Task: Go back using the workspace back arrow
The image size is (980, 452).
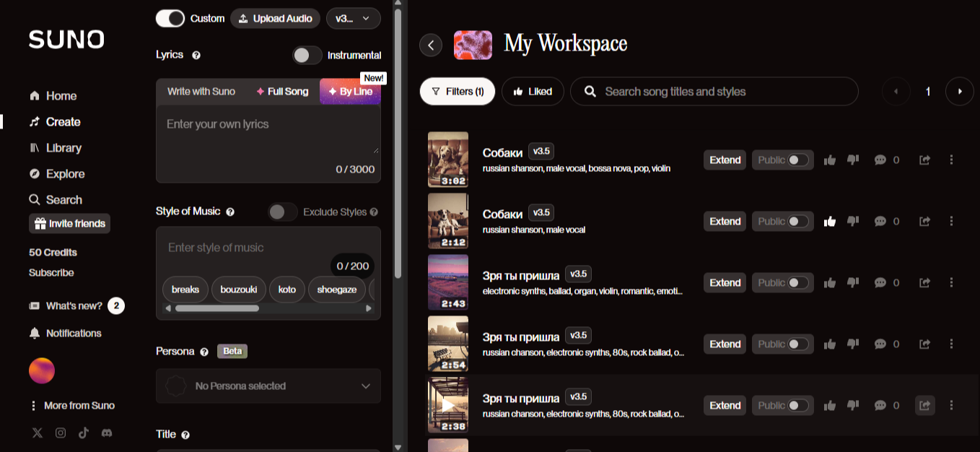Action: (431, 45)
